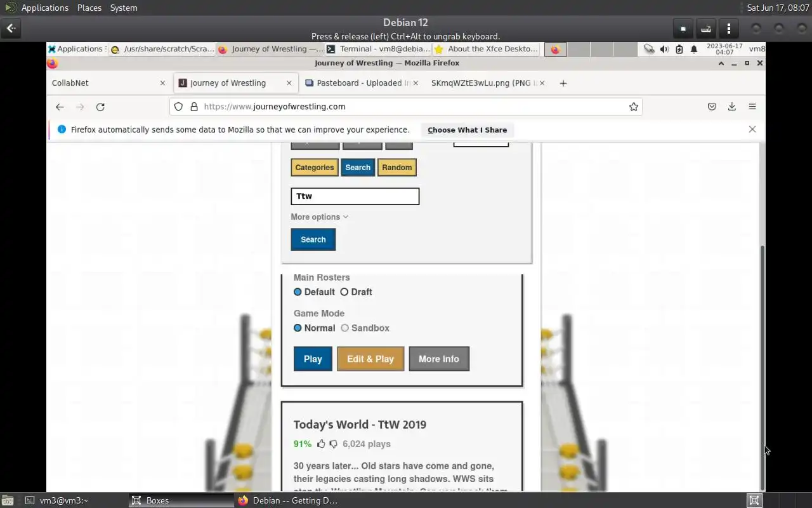Open the Boxes three-dot menu
Viewport: 812px width, 508px height.
tap(729, 29)
